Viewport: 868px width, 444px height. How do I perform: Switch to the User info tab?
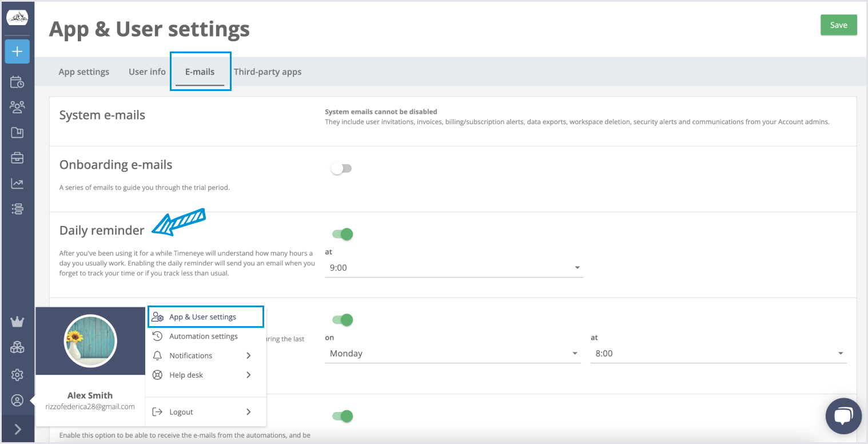147,72
